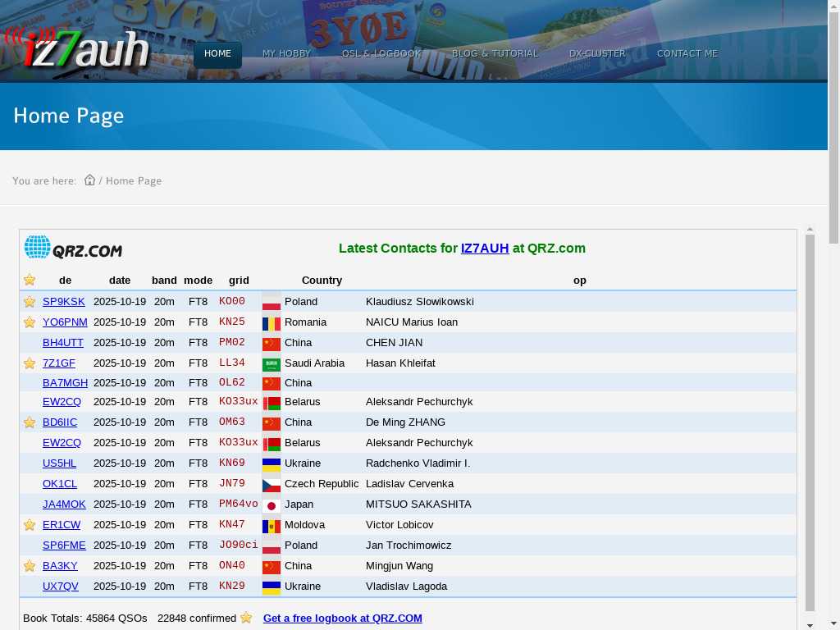Click the Czech Republic flag icon
840x630 pixels.
pyautogui.click(x=272, y=485)
